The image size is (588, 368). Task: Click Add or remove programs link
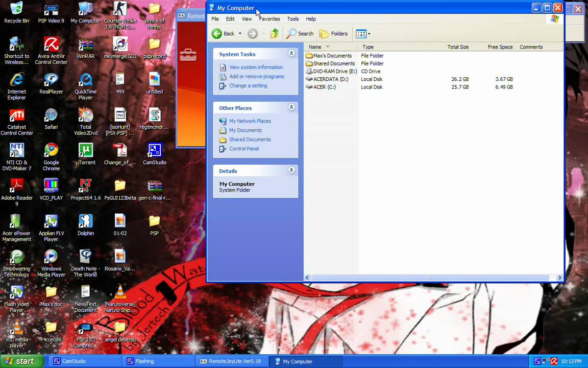pos(257,76)
